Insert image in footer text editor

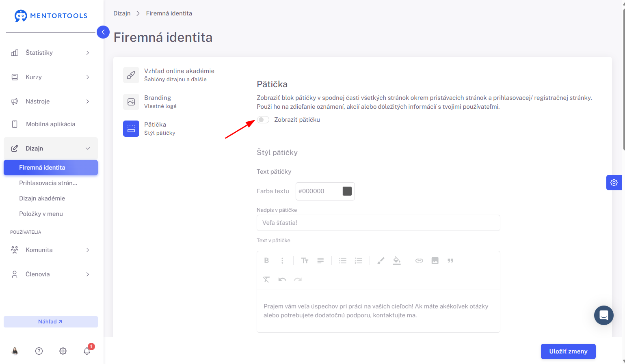[435, 261]
